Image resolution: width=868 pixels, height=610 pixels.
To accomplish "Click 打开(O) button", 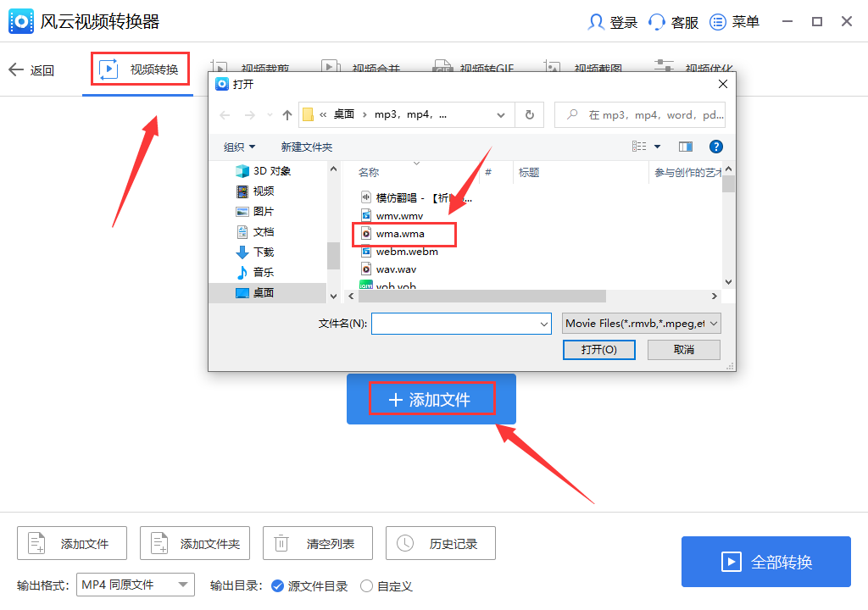I will tap(599, 349).
